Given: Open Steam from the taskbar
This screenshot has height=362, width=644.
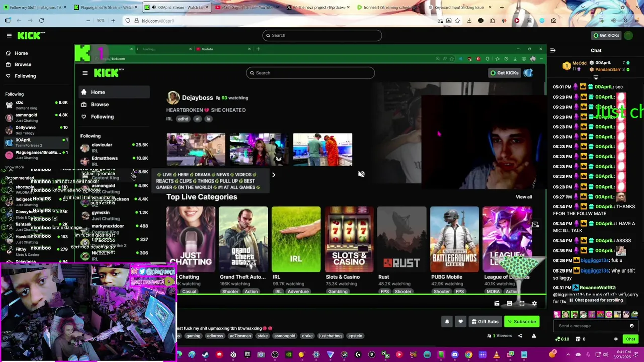Looking at the screenshot, I should [205, 355].
